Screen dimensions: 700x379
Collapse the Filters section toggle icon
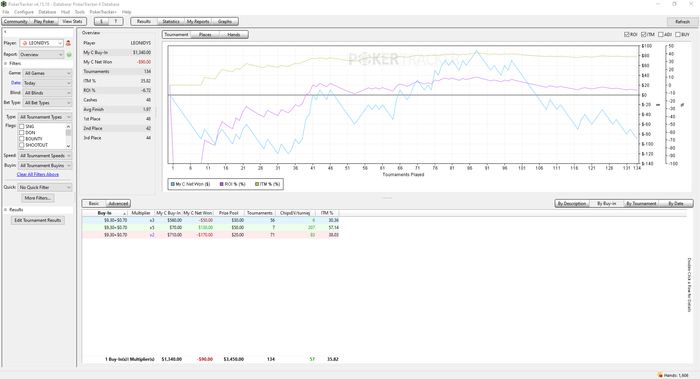coord(6,63)
